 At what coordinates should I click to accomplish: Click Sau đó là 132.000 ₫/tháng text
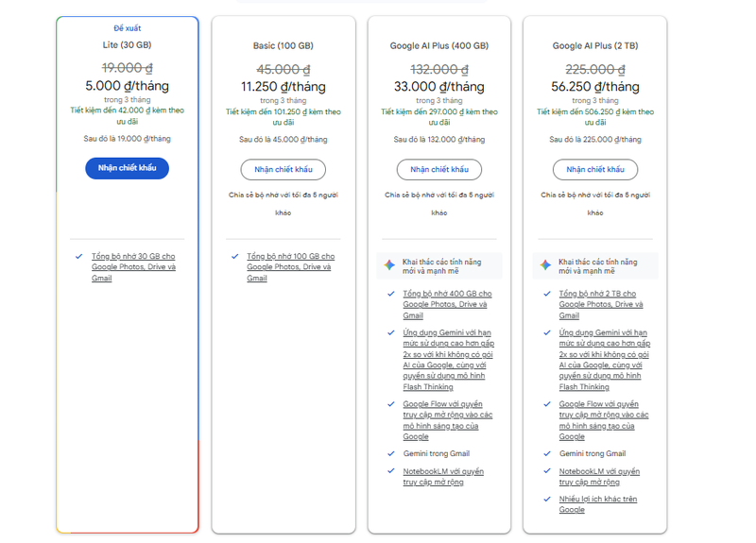(439, 139)
